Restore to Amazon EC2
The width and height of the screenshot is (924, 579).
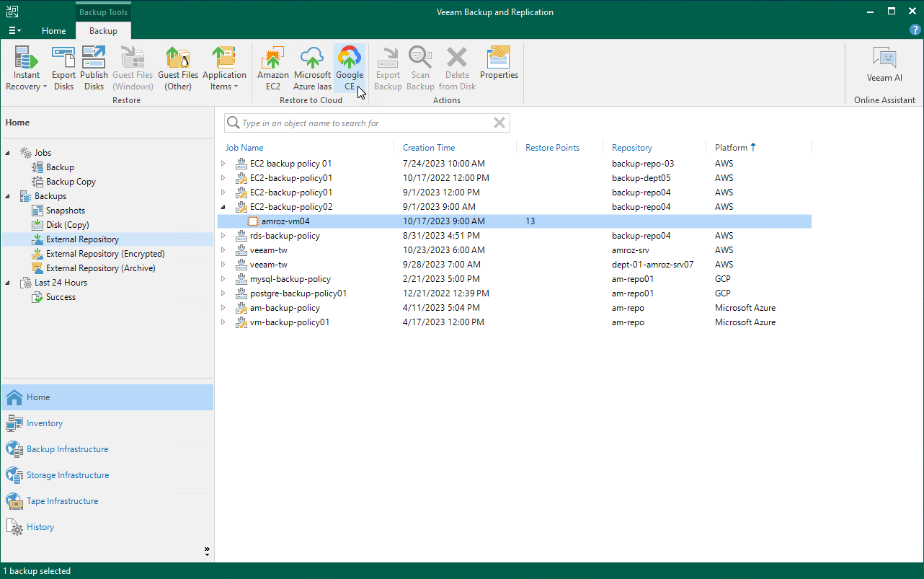coord(273,69)
